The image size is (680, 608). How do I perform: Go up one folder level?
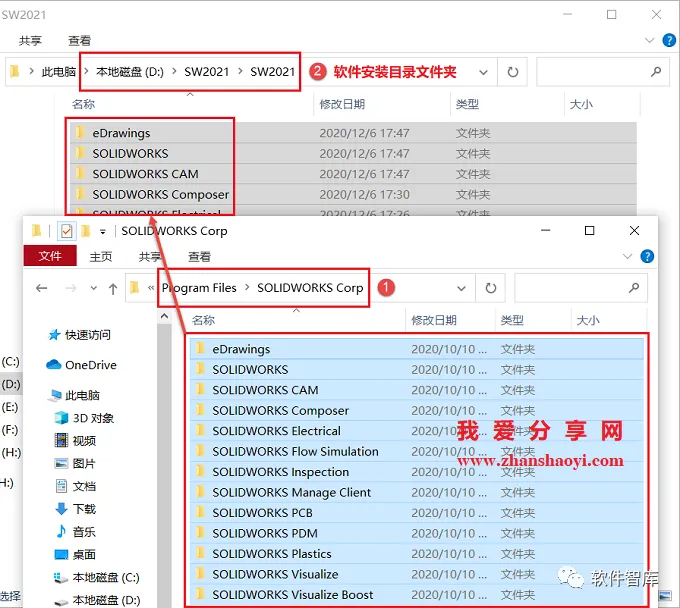(x=113, y=288)
